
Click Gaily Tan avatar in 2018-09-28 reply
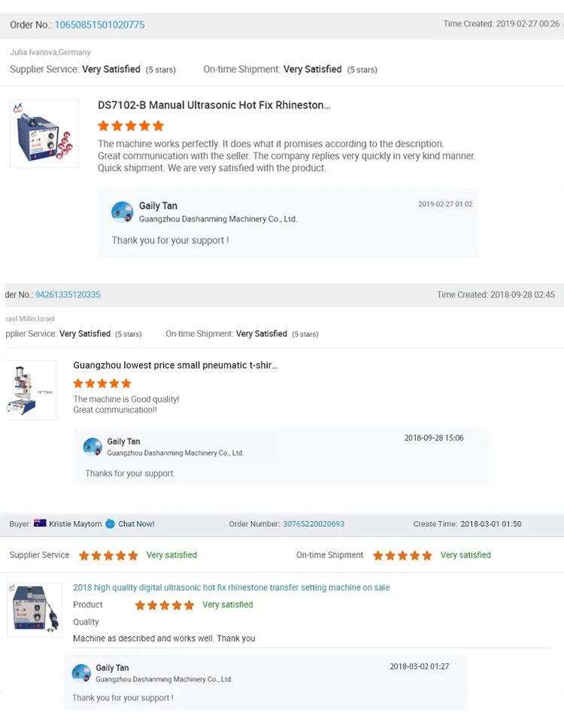(x=92, y=447)
